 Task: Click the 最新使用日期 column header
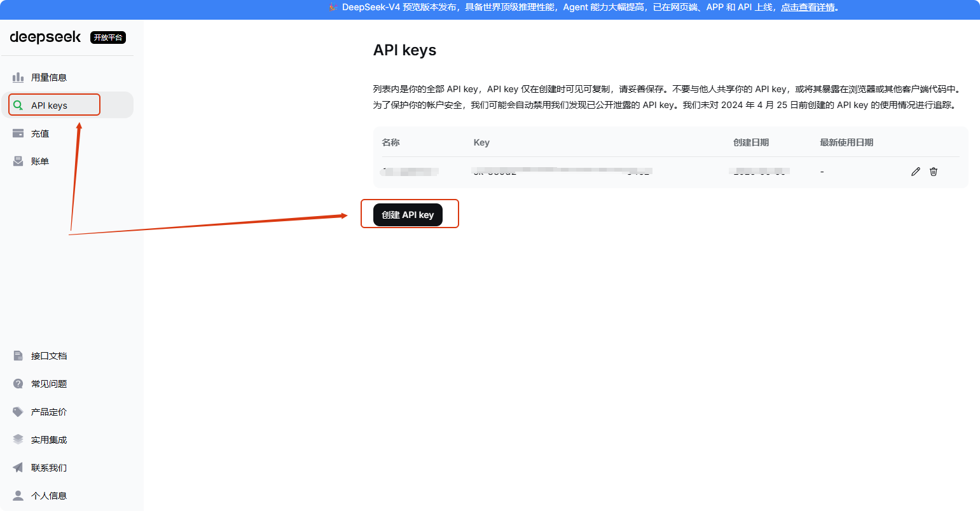pos(846,142)
